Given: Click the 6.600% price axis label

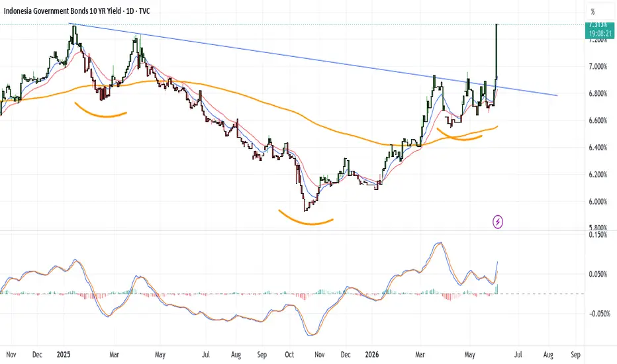Looking at the screenshot, I should pos(598,120).
